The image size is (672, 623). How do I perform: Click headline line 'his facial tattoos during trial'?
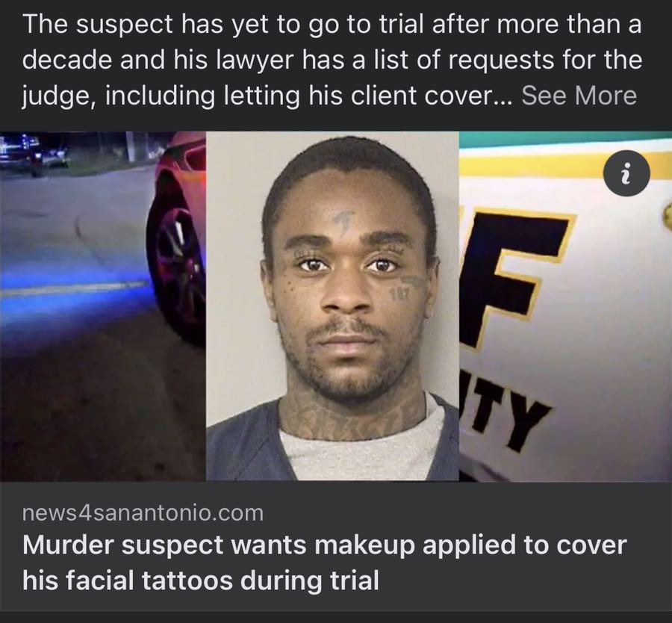point(201,580)
